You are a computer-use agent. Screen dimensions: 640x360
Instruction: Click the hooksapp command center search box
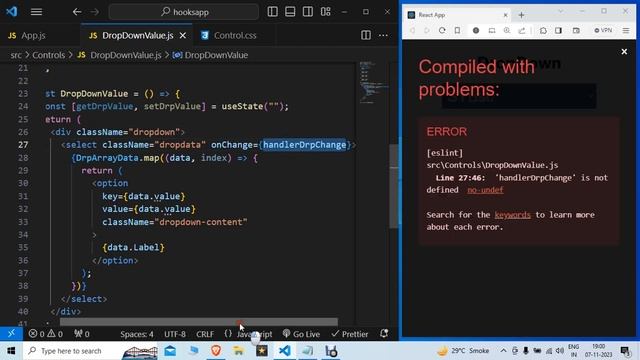[184, 12]
